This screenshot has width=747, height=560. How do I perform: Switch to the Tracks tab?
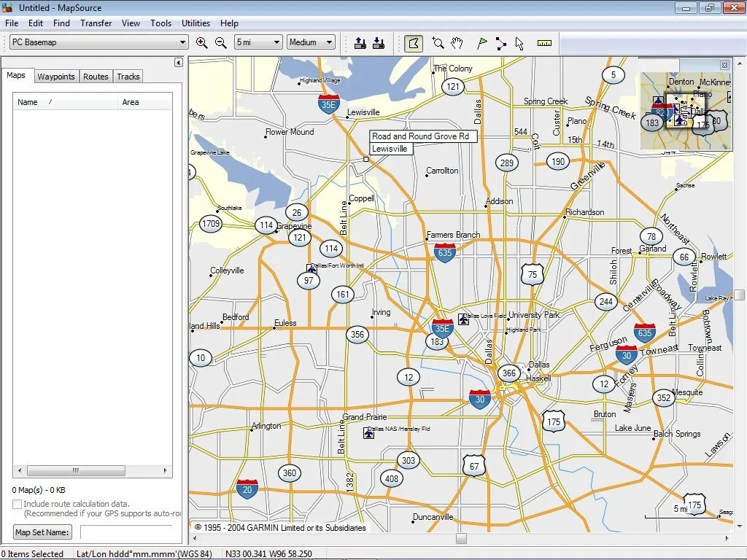pyautogui.click(x=128, y=77)
